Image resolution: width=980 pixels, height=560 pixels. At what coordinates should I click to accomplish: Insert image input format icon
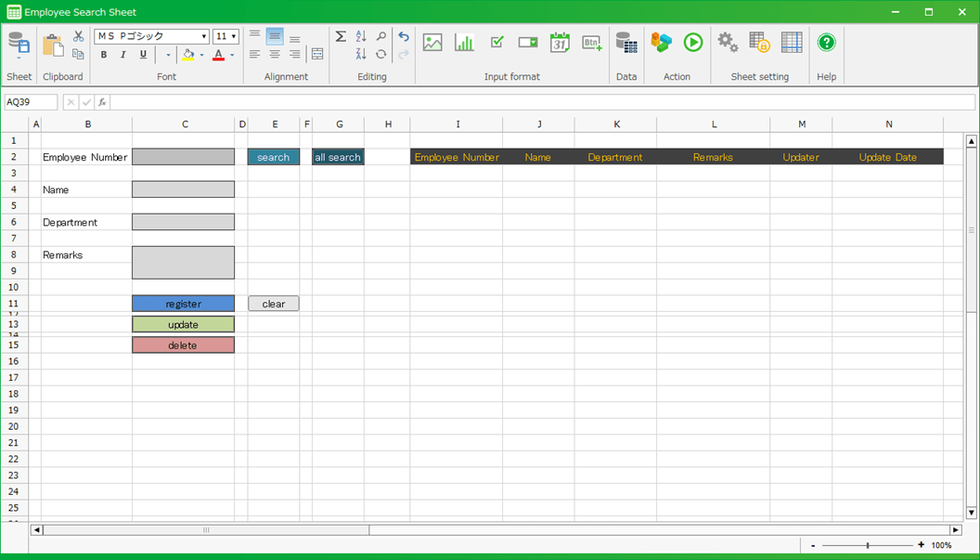pyautogui.click(x=432, y=43)
